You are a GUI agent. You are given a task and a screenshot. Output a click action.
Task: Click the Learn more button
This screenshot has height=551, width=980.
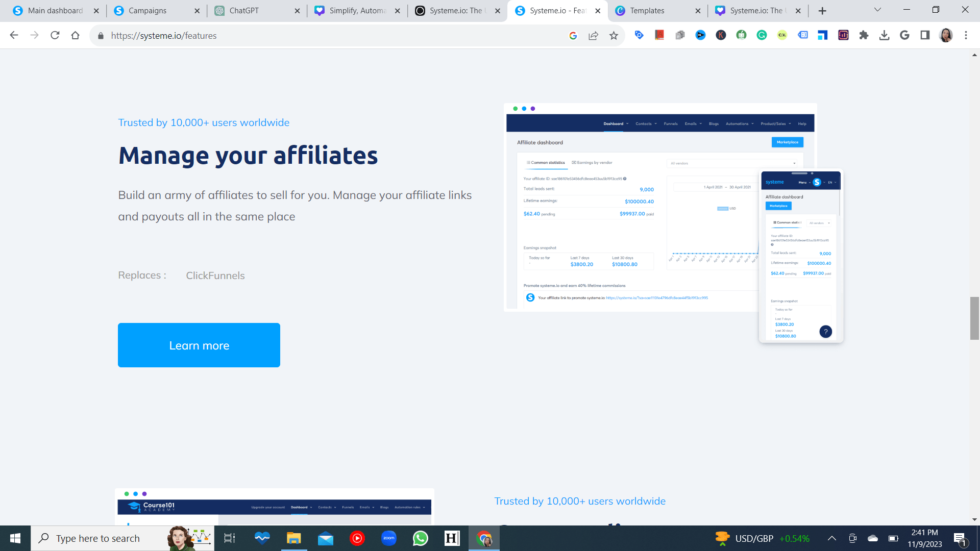pos(199,345)
